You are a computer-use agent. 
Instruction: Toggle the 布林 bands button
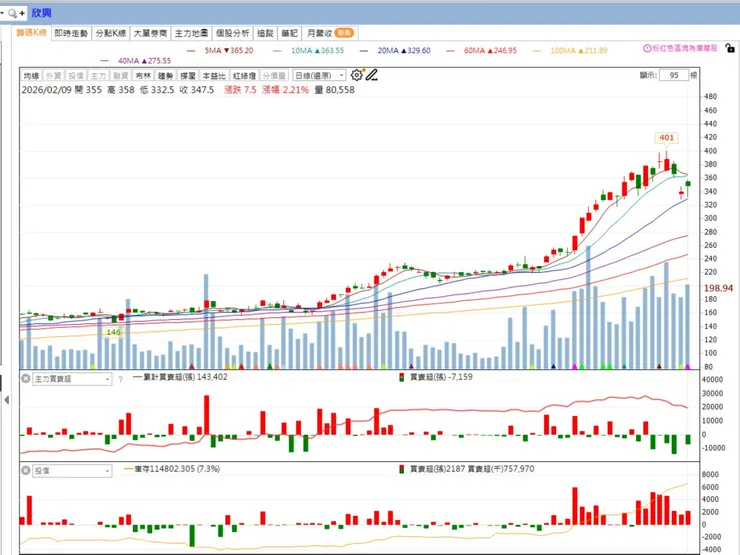(x=143, y=76)
